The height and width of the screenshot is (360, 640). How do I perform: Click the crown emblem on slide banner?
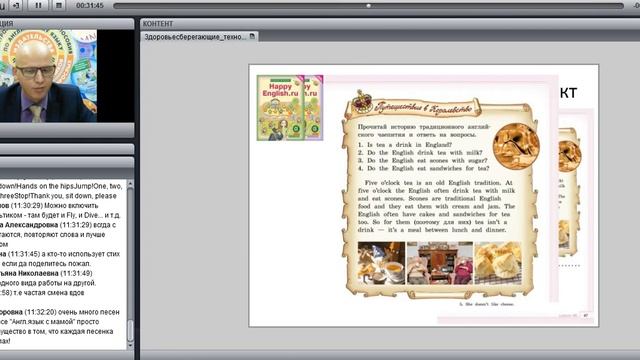coord(362,102)
